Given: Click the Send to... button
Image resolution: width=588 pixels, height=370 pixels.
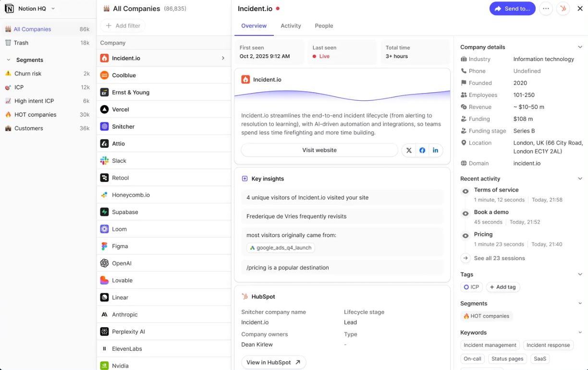Looking at the screenshot, I should tap(513, 9).
